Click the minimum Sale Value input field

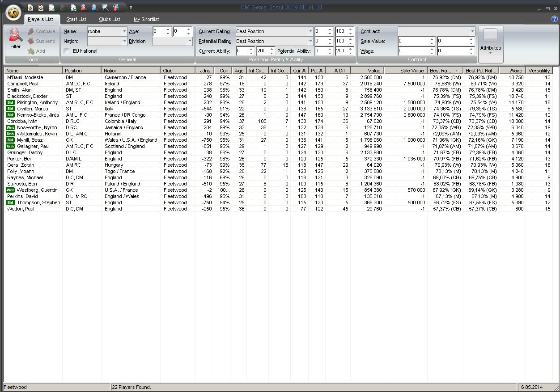pyautogui.click(x=414, y=41)
